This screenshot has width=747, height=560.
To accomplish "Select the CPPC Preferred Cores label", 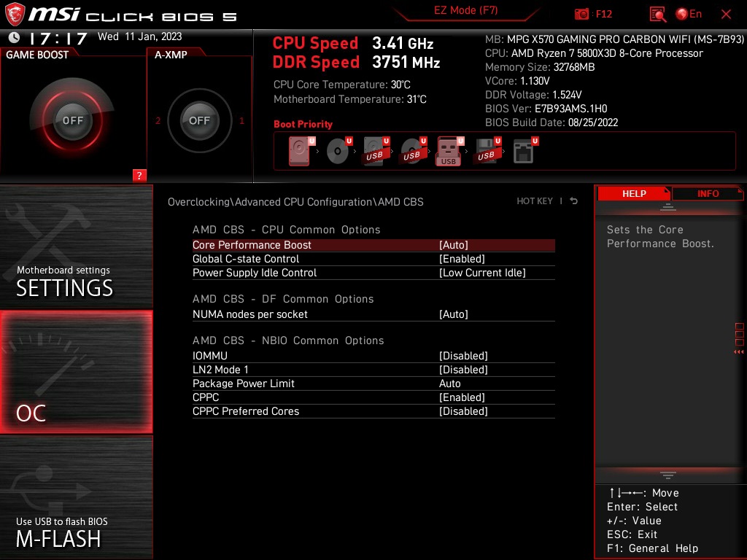I will point(246,411).
